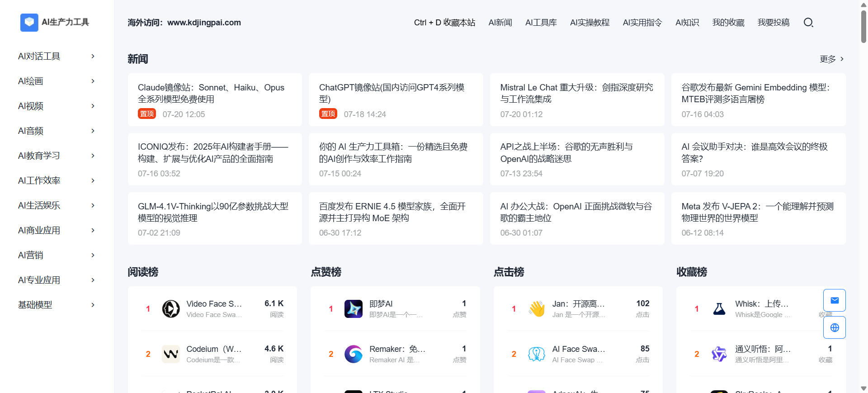Click the 更多 link for news
This screenshot has width=868, height=393.
click(x=831, y=59)
